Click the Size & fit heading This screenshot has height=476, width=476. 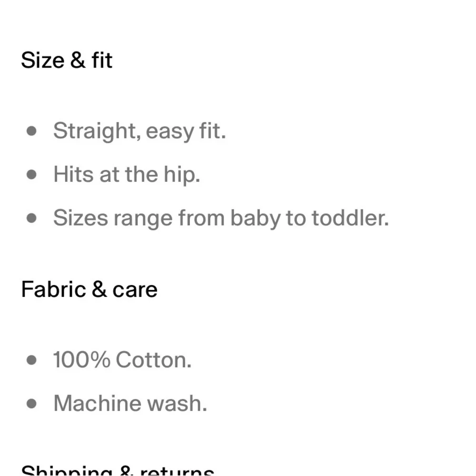tap(67, 60)
